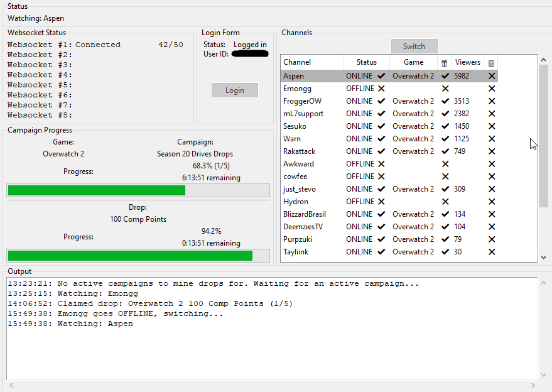Click the drops checkmark in FroggerOW row
The width and height of the screenshot is (552, 392).
pyautogui.click(x=445, y=101)
